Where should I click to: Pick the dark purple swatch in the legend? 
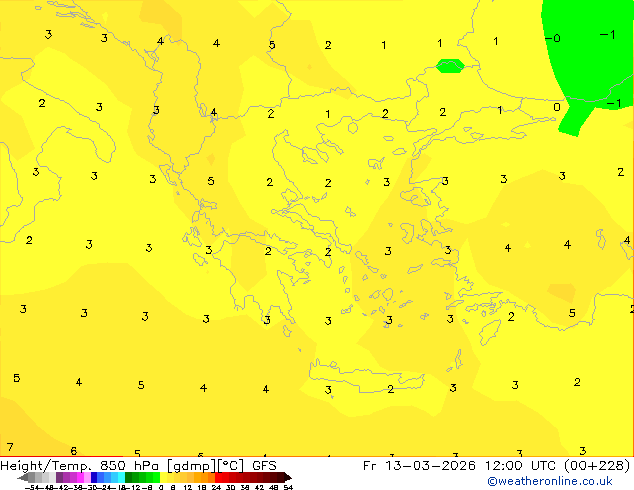(59, 477)
